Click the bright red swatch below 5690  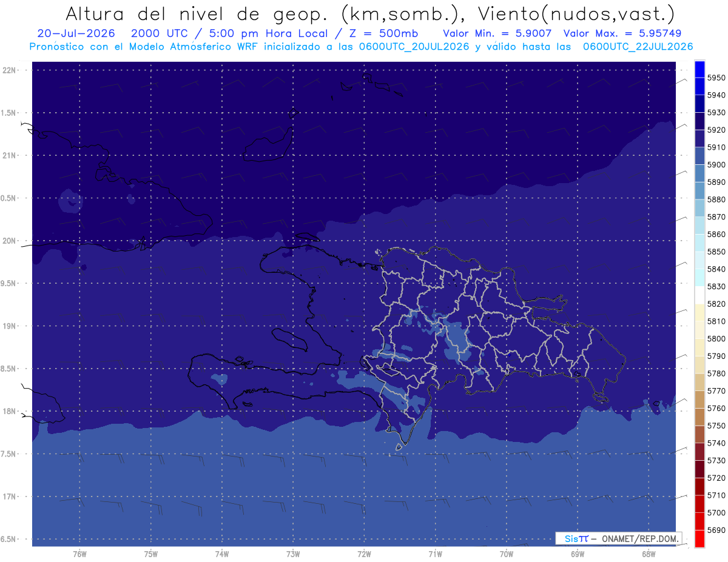pyautogui.click(x=699, y=538)
